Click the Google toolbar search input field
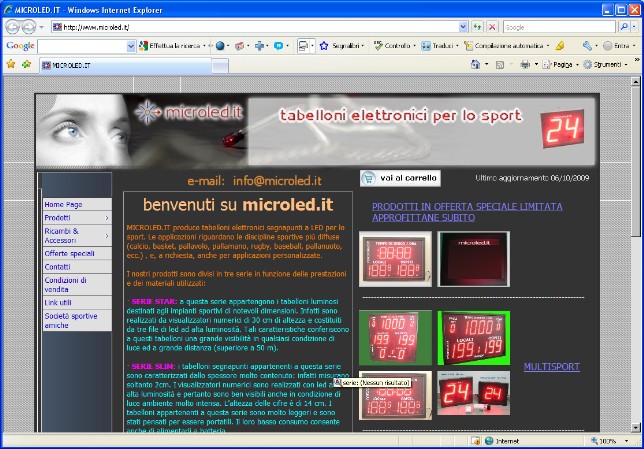 pos(82,46)
